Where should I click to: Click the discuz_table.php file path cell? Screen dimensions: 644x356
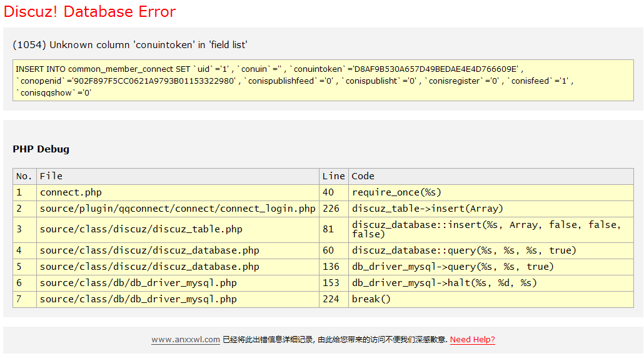(141, 229)
